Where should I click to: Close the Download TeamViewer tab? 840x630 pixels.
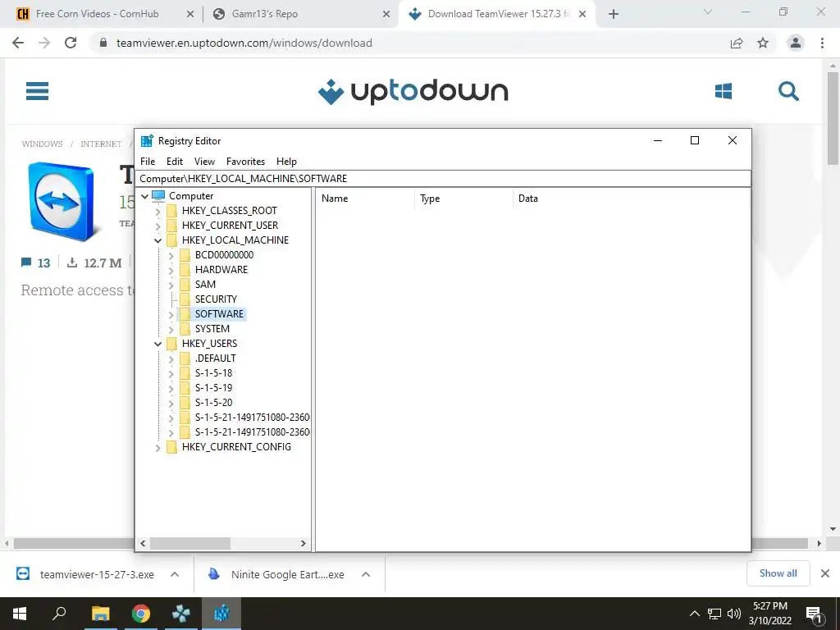(583, 15)
